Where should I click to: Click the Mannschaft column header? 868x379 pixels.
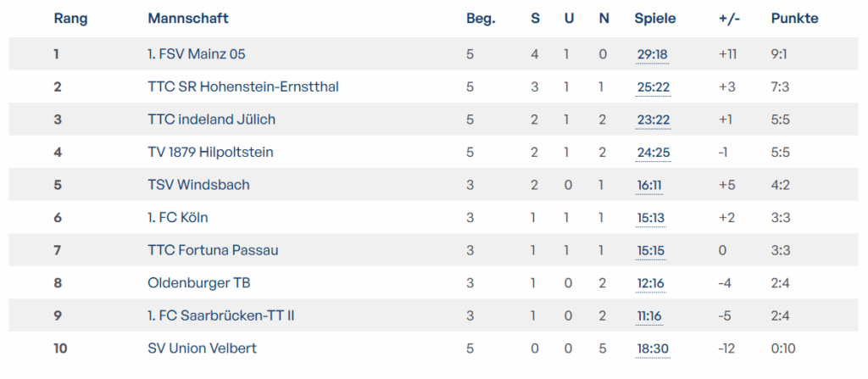pos(188,19)
